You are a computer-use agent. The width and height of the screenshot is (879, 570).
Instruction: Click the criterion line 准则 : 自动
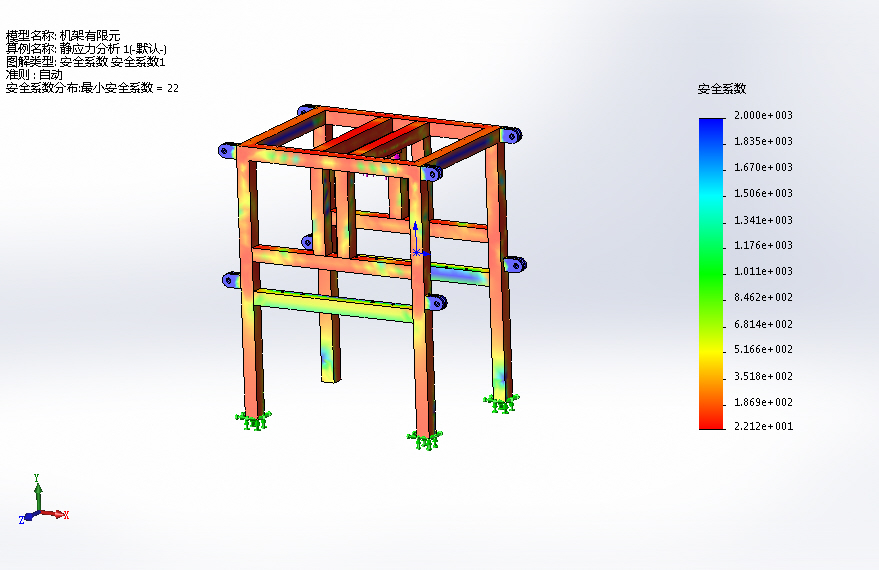tap(34, 75)
